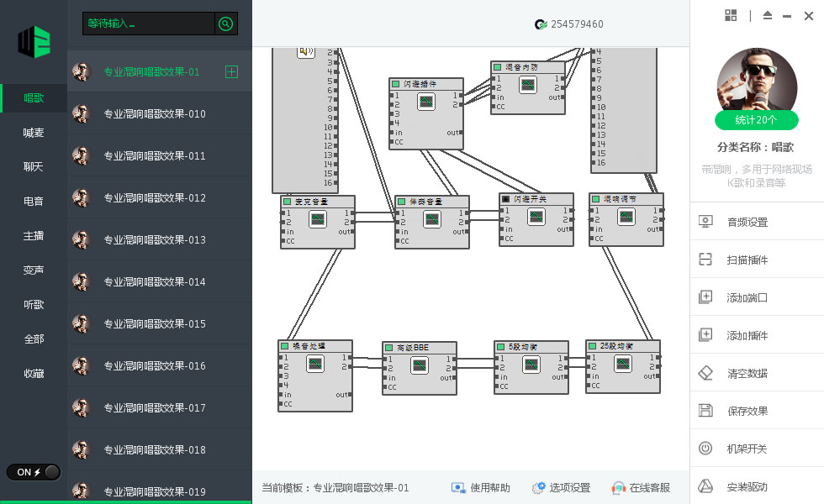Select preset 专业混响唱歌效果-013

(x=160, y=240)
